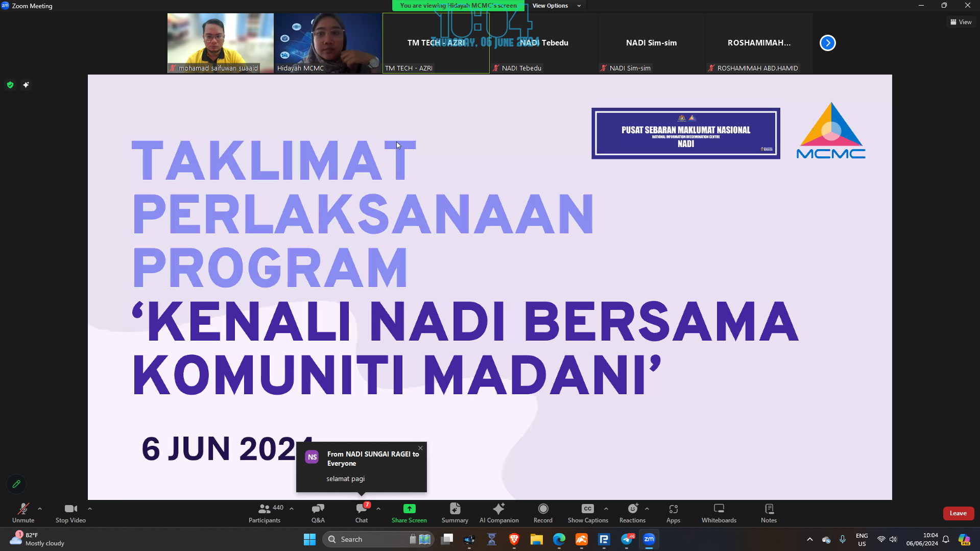Stop Video camera toggle
The width and height of the screenshot is (980, 551).
[70, 513]
